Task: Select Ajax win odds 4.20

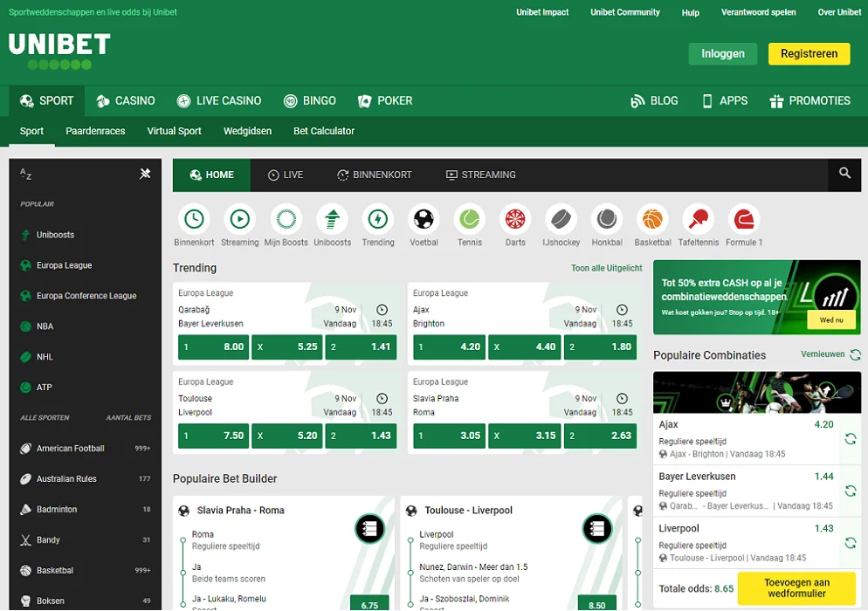Action: tap(449, 347)
